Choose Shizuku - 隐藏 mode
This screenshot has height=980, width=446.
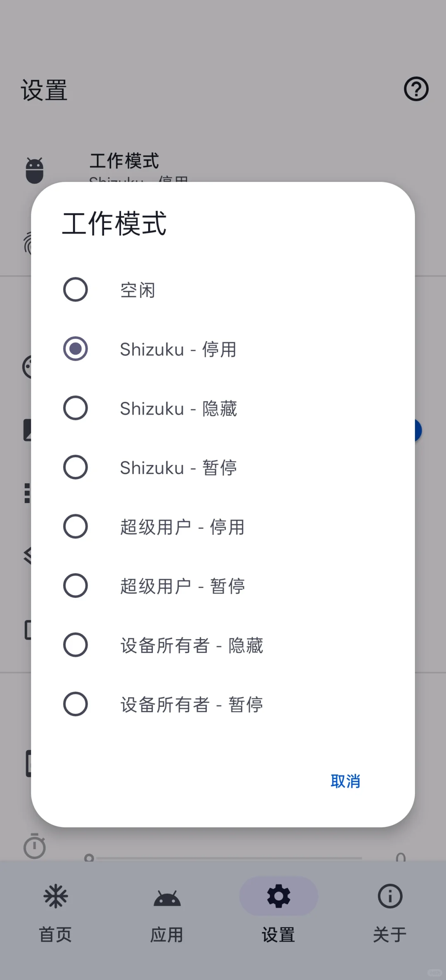coord(76,408)
